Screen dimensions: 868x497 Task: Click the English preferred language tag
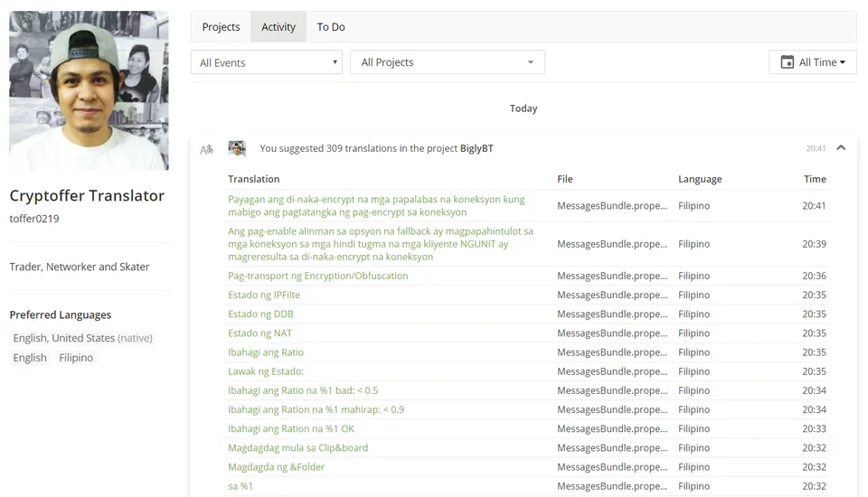30,358
